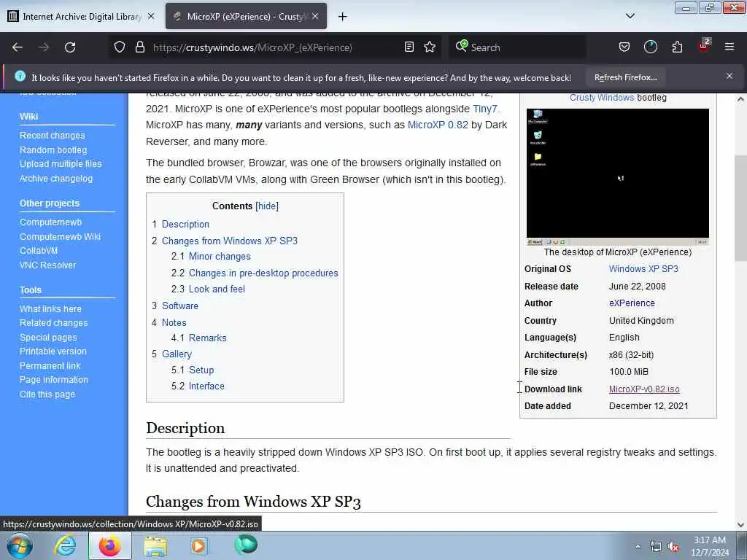
Task: Click the Refresh Firefox... button
Action: (625, 77)
